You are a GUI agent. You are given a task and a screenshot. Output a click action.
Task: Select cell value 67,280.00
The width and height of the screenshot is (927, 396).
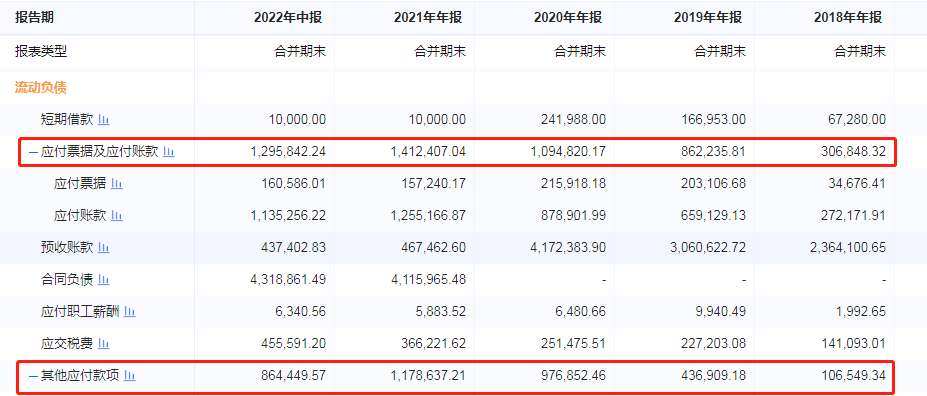[x=857, y=120]
